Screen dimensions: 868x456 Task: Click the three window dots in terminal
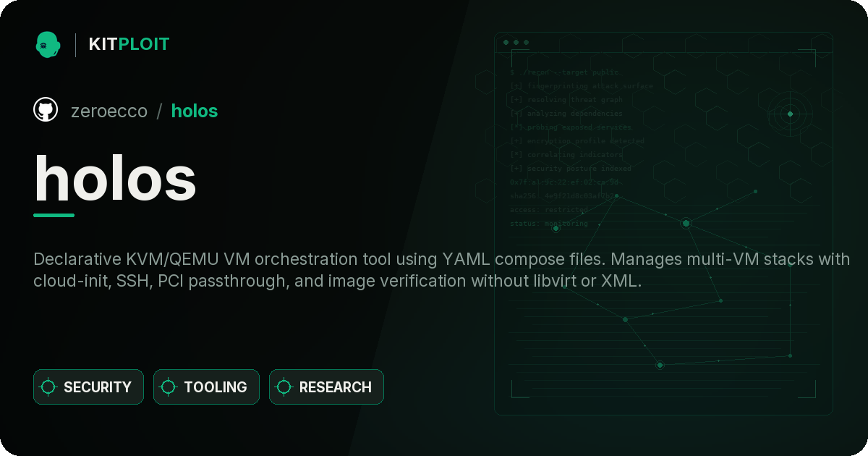coord(516,43)
